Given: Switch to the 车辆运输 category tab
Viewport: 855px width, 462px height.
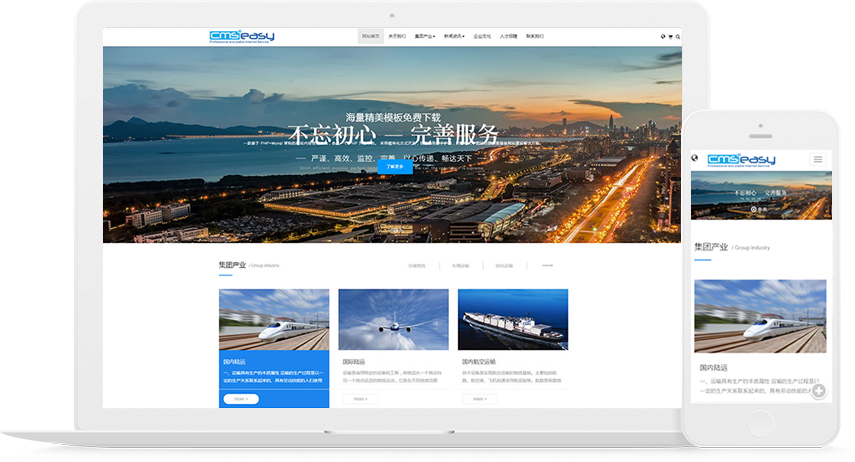Looking at the screenshot, I should [460, 266].
